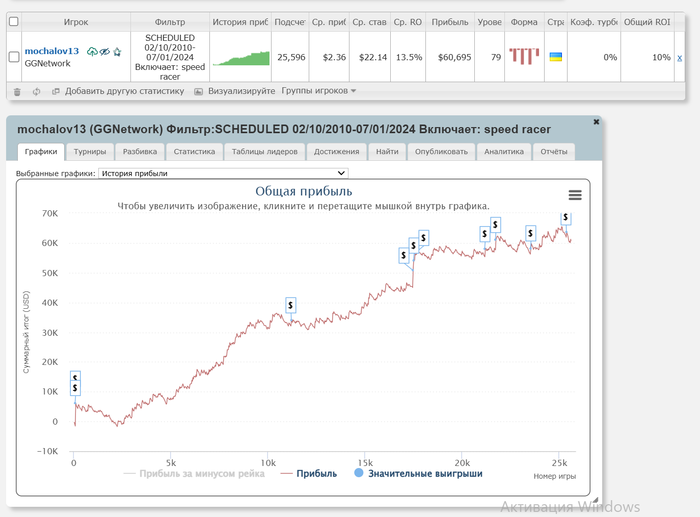This screenshot has height=517, width=700.
Task: Click the SCHEDULED filter description cell
Action: (x=170, y=57)
